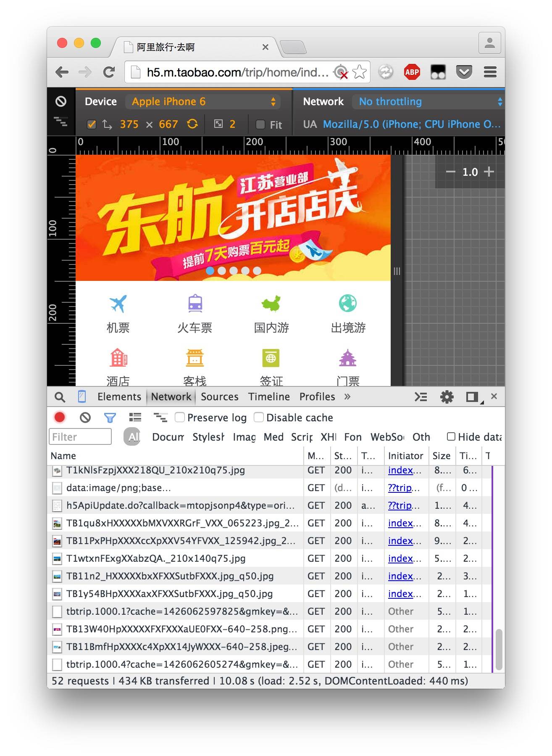Open the Profiles panel
The width and height of the screenshot is (552, 756).
[x=317, y=397]
